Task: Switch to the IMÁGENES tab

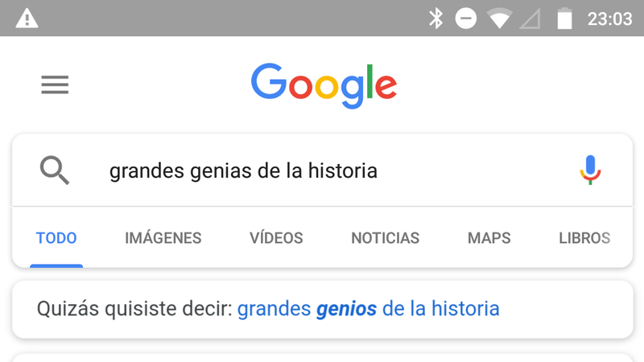Action: 163,238
